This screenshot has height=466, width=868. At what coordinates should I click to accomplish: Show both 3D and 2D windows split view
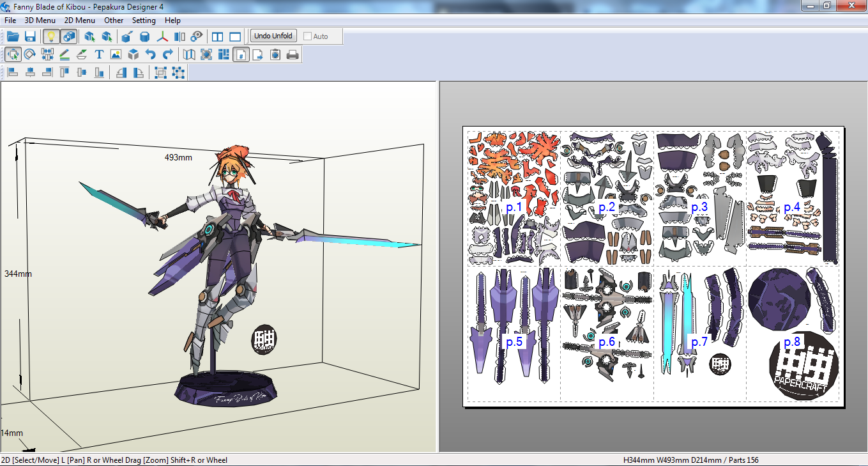click(218, 36)
